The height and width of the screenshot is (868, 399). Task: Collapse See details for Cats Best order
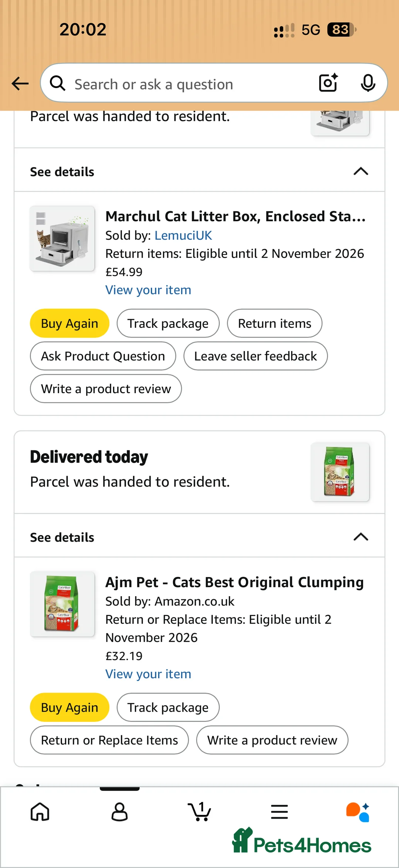(199, 537)
